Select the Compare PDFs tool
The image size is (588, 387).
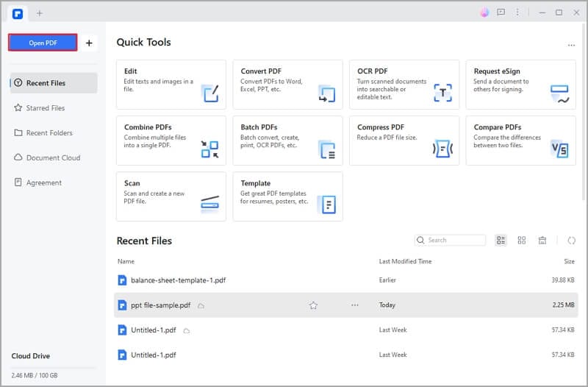520,141
